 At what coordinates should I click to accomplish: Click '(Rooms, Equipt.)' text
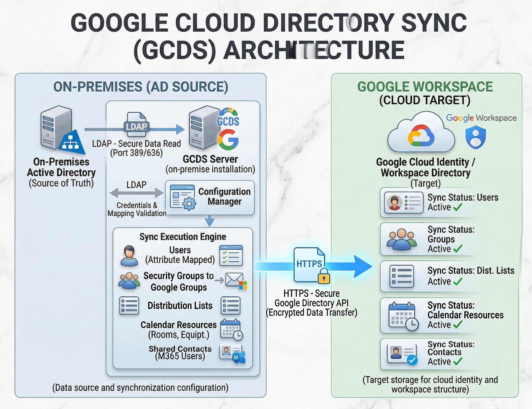tap(179, 335)
